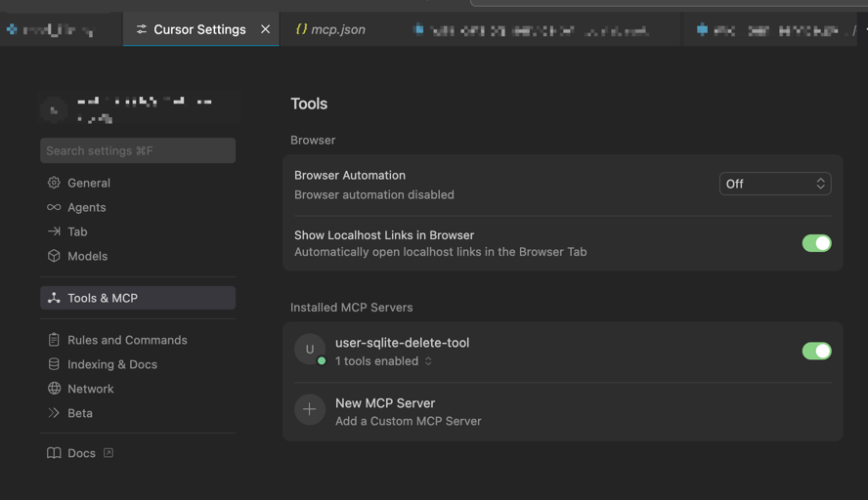
Task: Click the Agents infinity icon
Action: [x=54, y=207]
